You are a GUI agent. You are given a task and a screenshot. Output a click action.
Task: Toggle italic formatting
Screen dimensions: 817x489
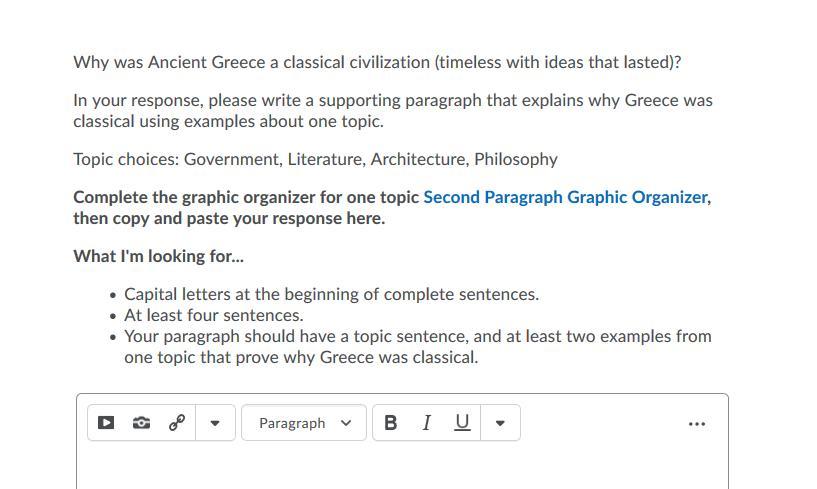point(426,423)
